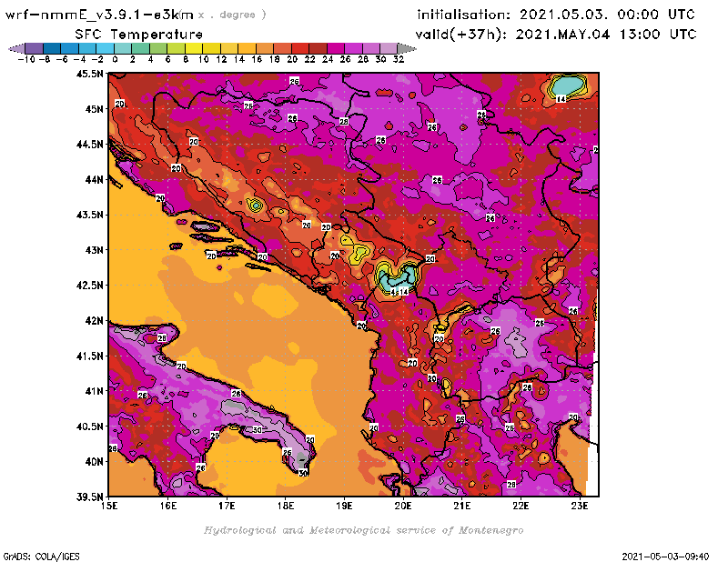Click the '20E' longitude axis label
The width and height of the screenshot is (728, 562).
click(x=403, y=506)
